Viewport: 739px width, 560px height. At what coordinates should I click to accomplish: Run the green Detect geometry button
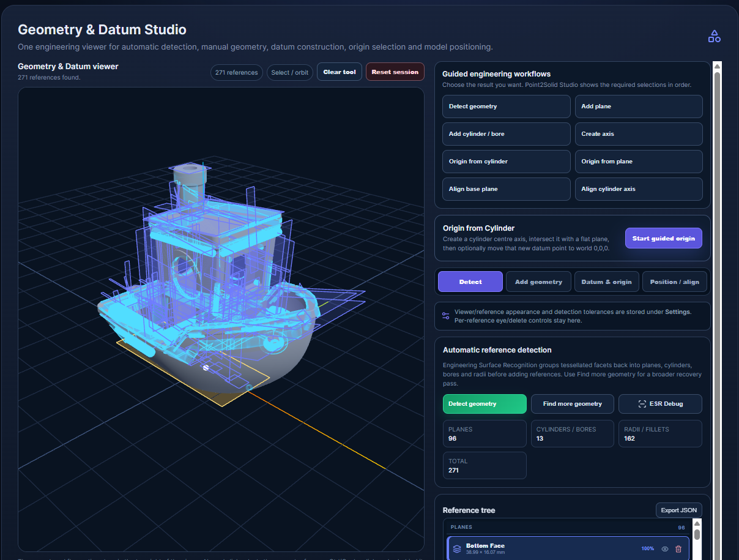[485, 404]
